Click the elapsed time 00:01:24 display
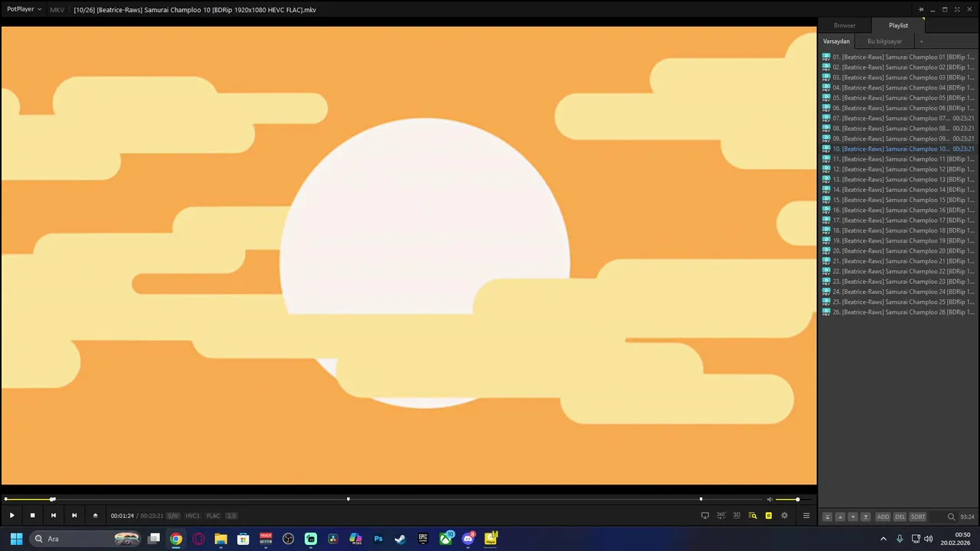Image resolution: width=980 pixels, height=551 pixels. pos(122,516)
